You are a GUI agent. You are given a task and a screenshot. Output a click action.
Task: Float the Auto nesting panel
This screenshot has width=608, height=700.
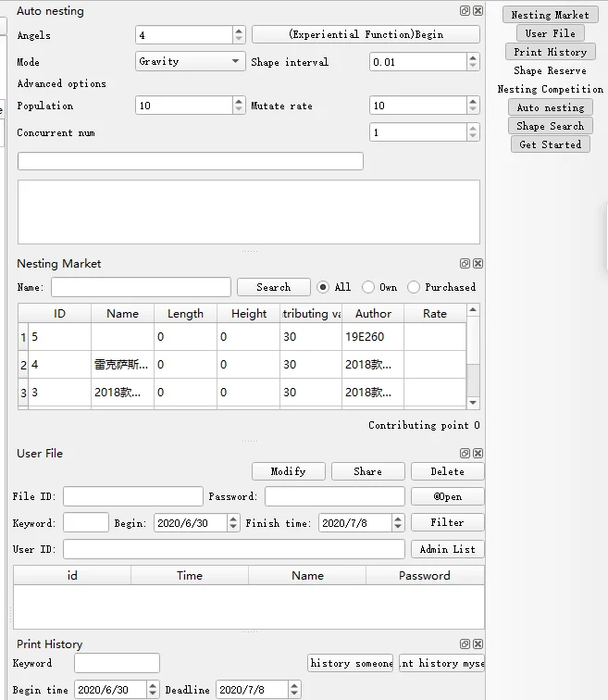tap(465, 11)
